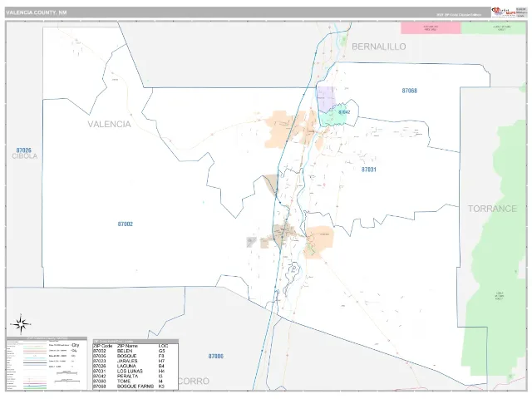Click the 'ZIP Code' column header

coord(103,346)
